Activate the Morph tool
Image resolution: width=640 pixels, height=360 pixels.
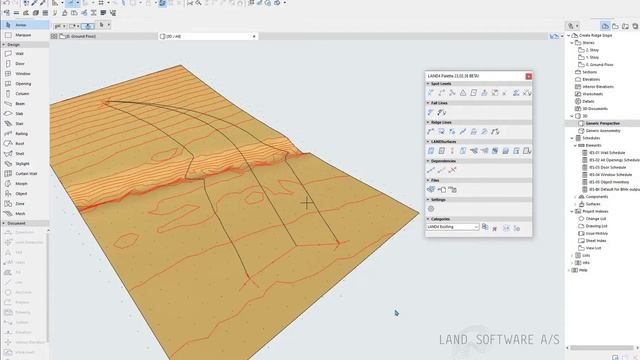point(24,184)
